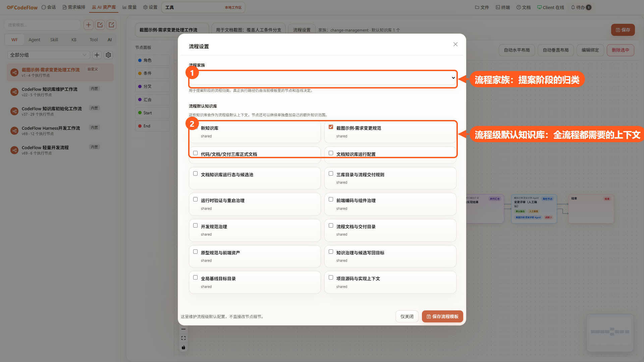Pick the Start node in the node panel
The height and width of the screenshot is (362, 644).
(x=153, y=113)
